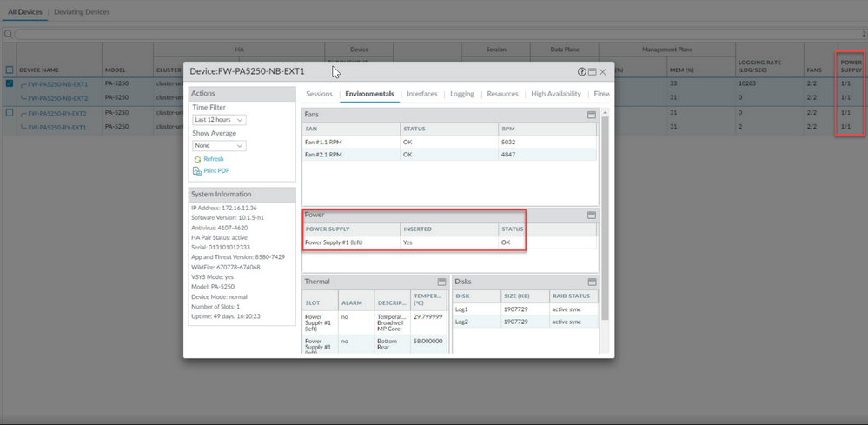Toggle the select-all header checkbox
The image size is (868, 425).
10,70
